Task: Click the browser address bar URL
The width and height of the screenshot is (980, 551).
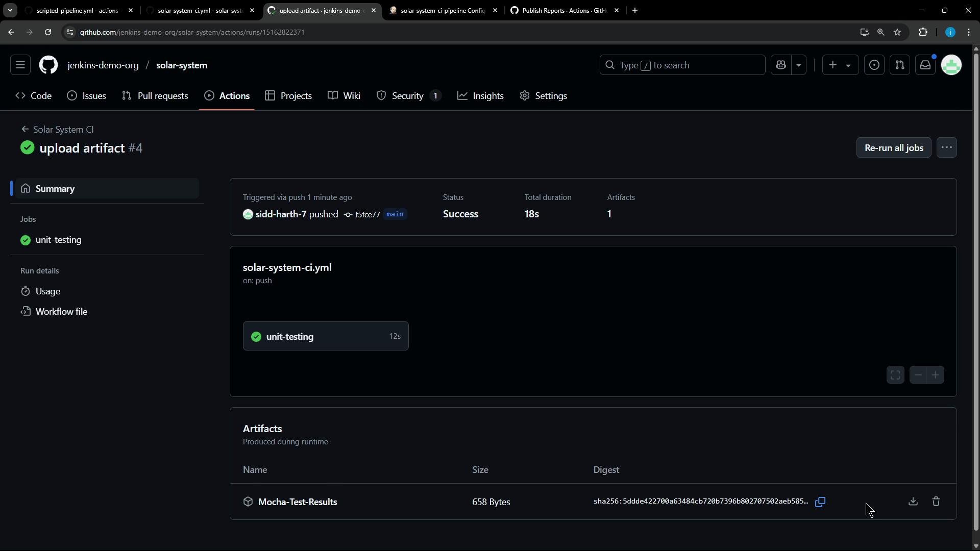Action: [x=192, y=32]
